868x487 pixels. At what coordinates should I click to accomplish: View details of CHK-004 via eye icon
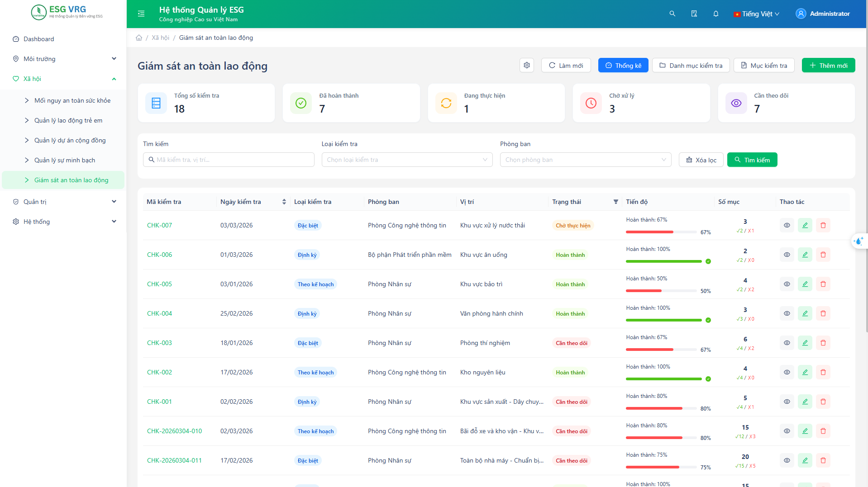pyautogui.click(x=787, y=313)
